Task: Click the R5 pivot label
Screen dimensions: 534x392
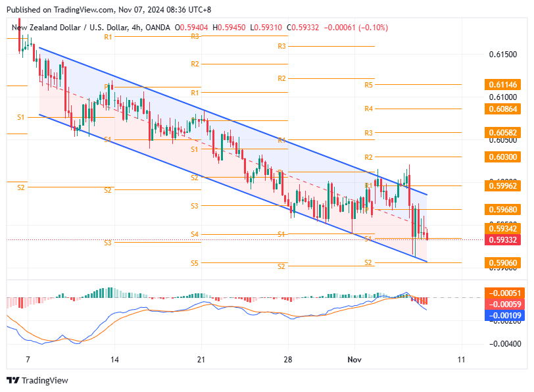Action: 368,85
